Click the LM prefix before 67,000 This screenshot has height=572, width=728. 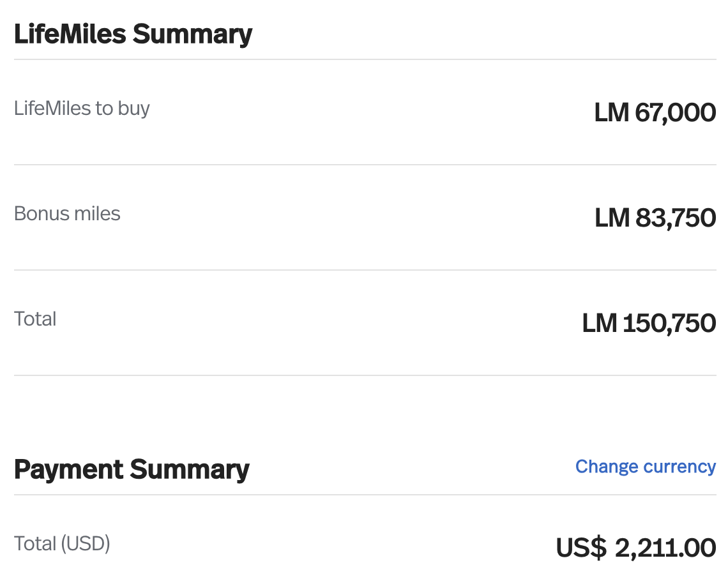click(611, 113)
